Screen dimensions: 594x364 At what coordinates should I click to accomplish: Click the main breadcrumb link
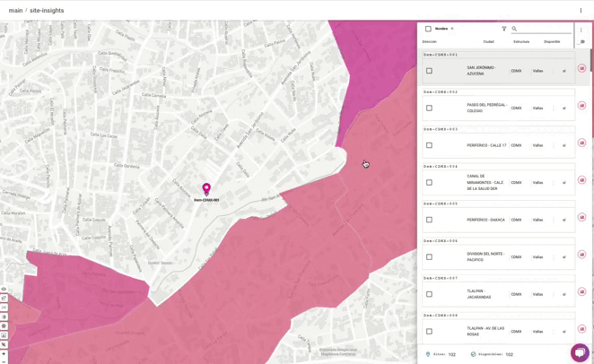(x=15, y=10)
